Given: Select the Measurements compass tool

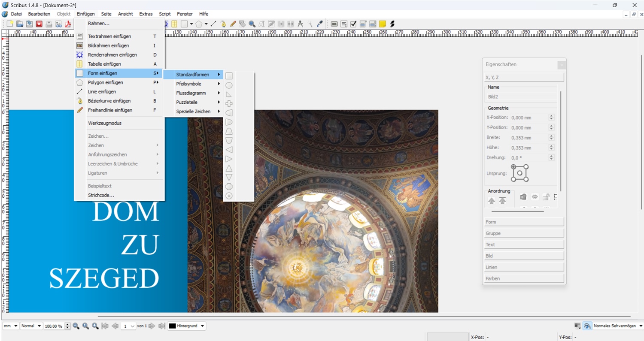Looking at the screenshot, I should 301,24.
